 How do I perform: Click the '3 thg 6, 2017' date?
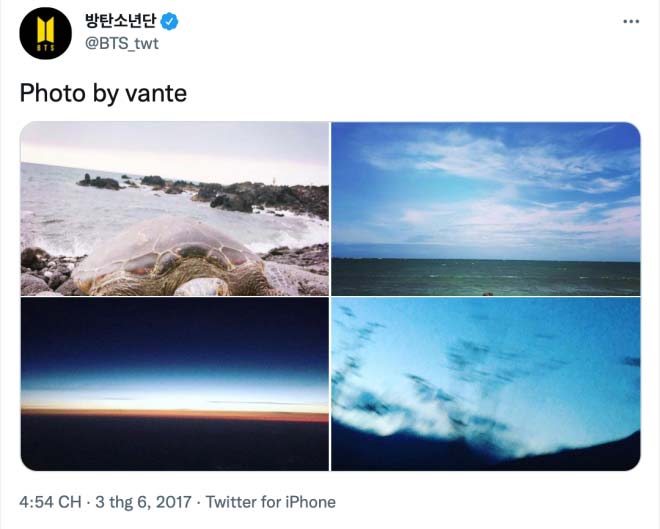point(143,502)
